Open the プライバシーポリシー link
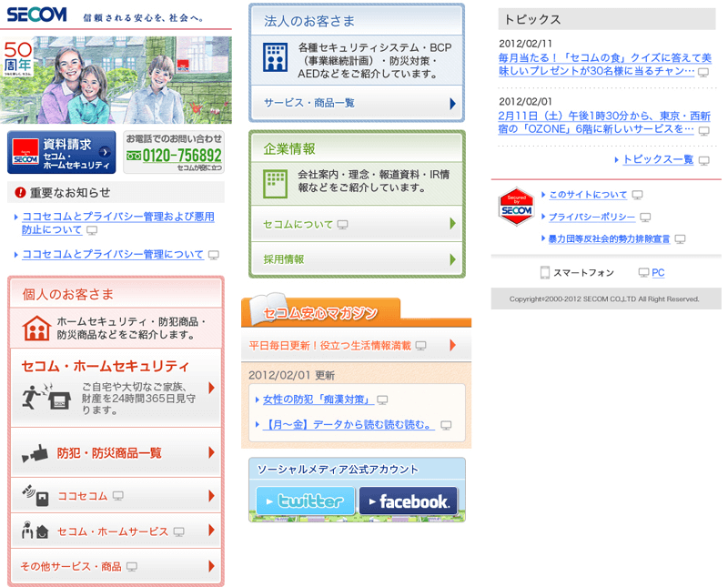Image resolution: width=728 pixels, height=587 pixels. [x=591, y=217]
